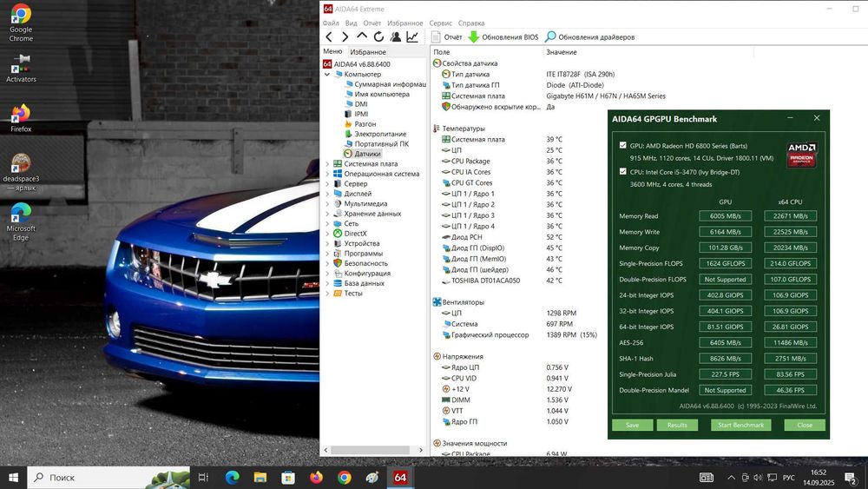
Task: Open the Файл menu
Action: 331,23
